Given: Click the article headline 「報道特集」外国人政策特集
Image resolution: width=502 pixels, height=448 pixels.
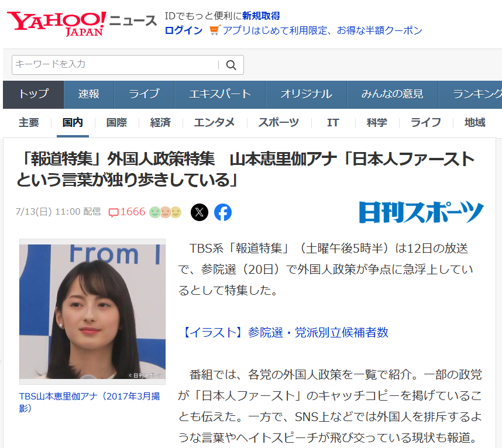Looking at the screenshot, I should click(245, 169).
